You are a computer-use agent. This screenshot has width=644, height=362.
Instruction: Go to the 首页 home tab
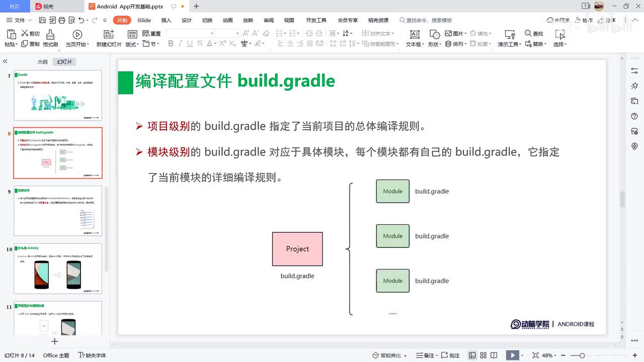click(15, 6)
